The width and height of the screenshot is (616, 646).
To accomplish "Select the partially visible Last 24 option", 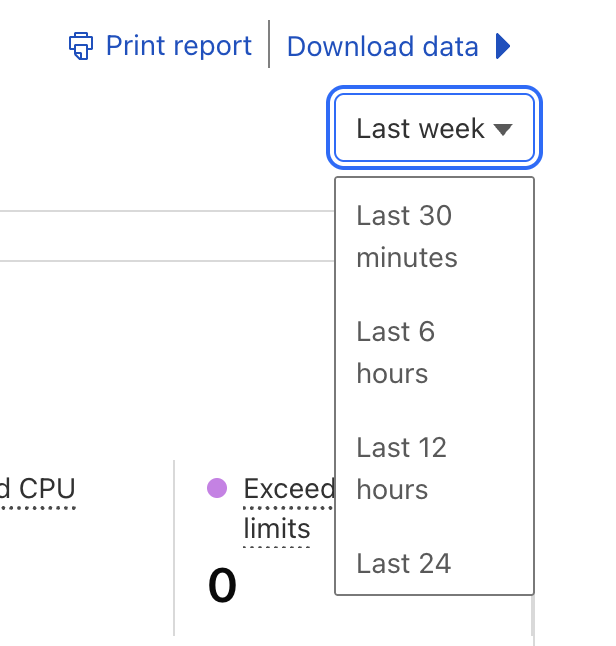I will tap(404, 564).
